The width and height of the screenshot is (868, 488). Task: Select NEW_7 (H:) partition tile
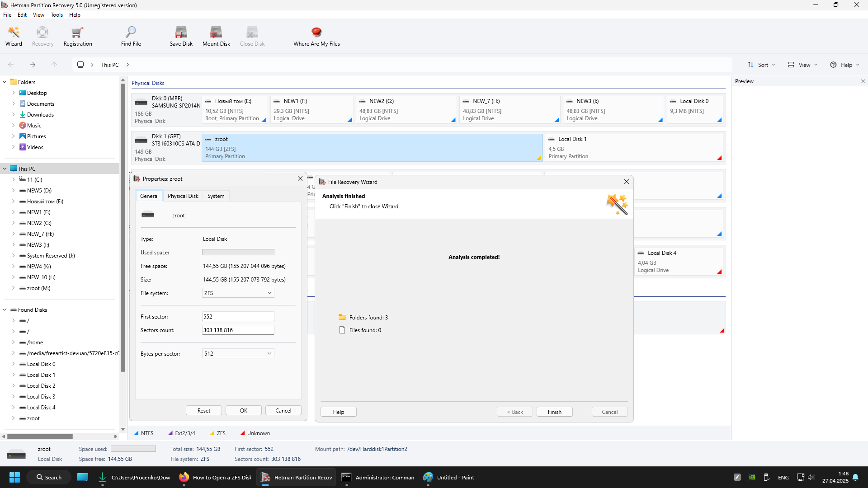510,109
